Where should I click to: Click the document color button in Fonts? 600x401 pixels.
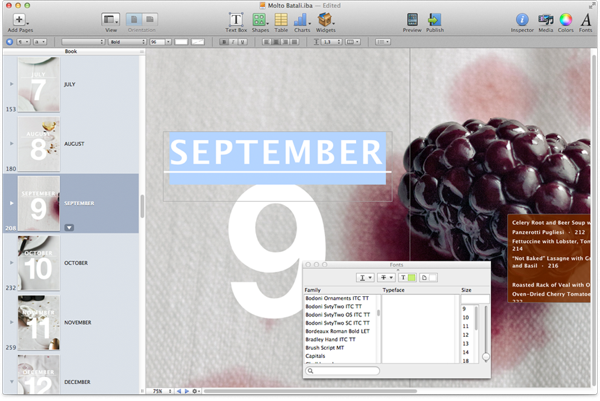(428, 278)
